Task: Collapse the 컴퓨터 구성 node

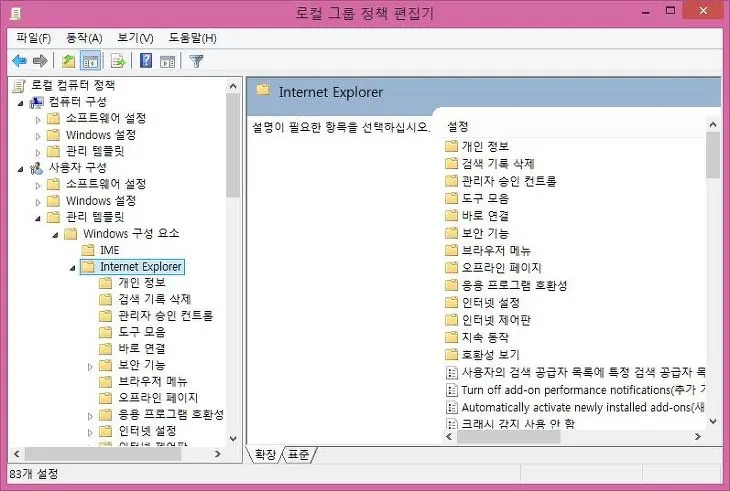Action: (20, 103)
